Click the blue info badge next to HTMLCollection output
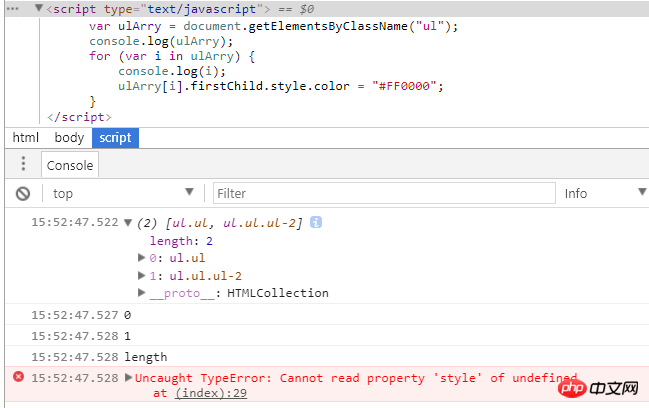This screenshot has height=408, width=649. pyautogui.click(x=316, y=222)
